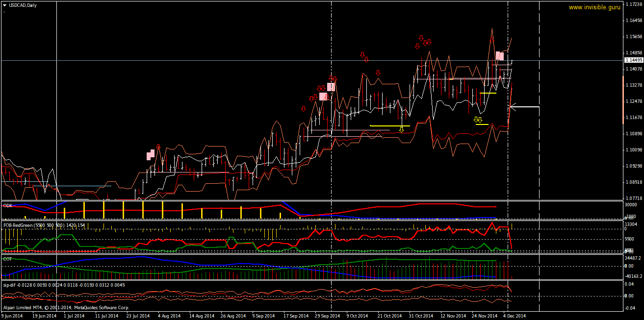The height and width of the screenshot is (320, 644).
Task: Click the 13304 scale value in FOB-RedGreen panel
Action: pyautogui.click(x=632, y=224)
